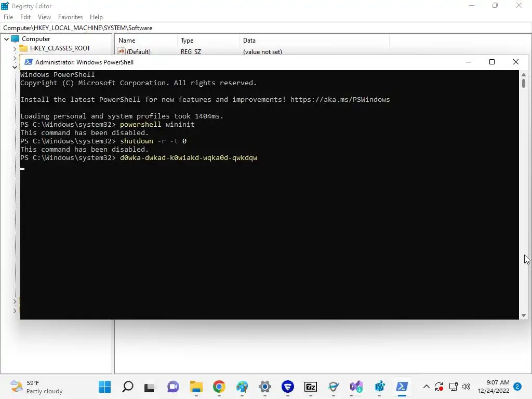Open the Favorites menu in Registry Editor
This screenshot has height=399, width=532.
click(x=70, y=17)
